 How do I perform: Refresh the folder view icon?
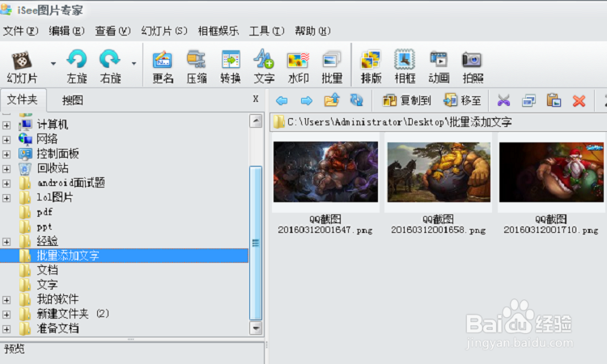[357, 100]
